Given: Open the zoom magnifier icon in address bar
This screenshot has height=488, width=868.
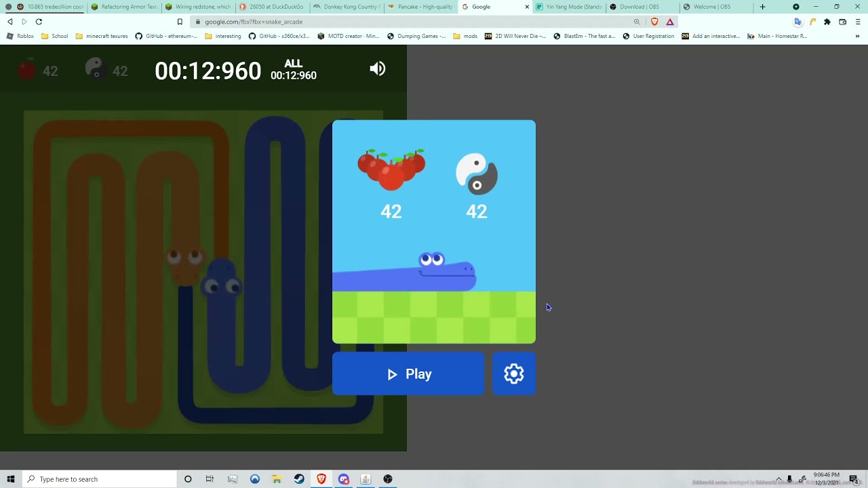Looking at the screenshot, I should pos(637,22).
